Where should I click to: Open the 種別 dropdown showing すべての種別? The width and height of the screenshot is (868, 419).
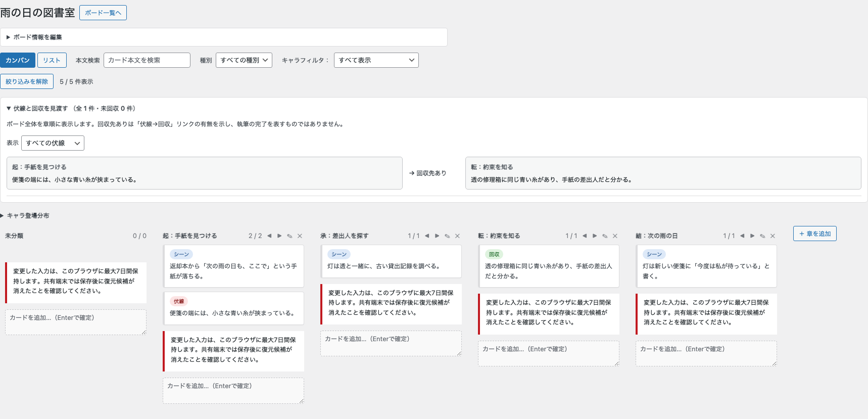point(244,60)
